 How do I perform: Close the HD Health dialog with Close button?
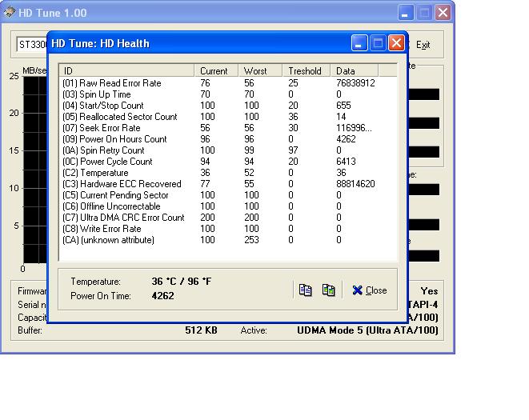click(370, 290)
